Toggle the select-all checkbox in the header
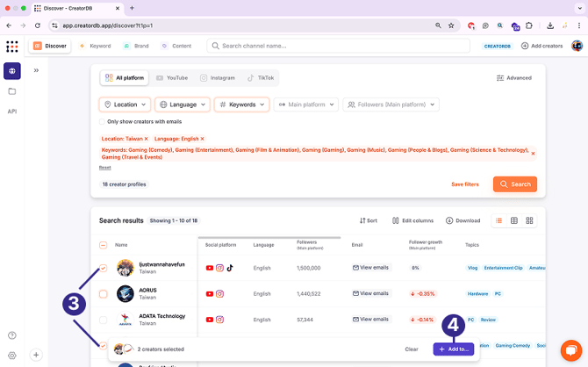 (x=104, y=245)
